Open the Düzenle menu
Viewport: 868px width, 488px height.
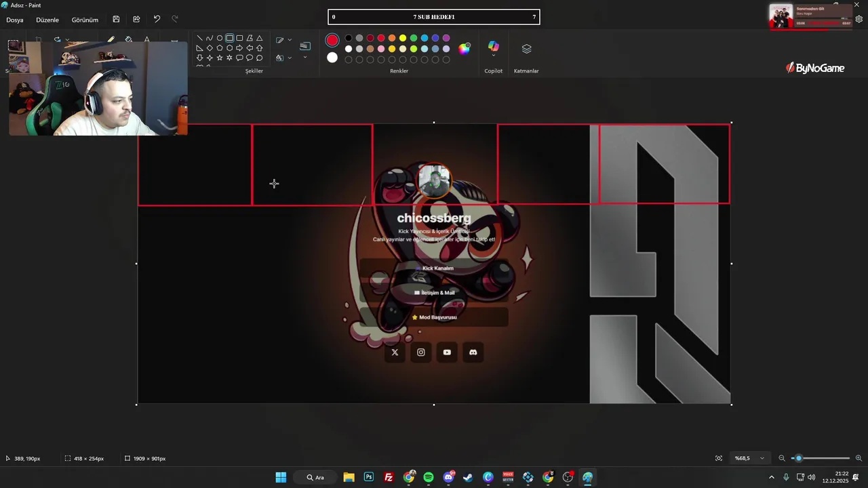tap(47, 20)
